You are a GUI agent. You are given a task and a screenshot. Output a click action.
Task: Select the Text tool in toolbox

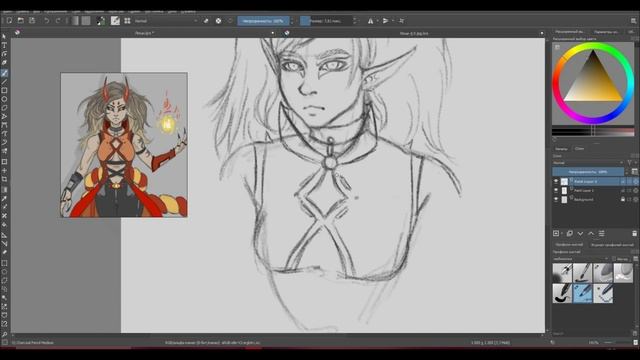click(4, 45)
